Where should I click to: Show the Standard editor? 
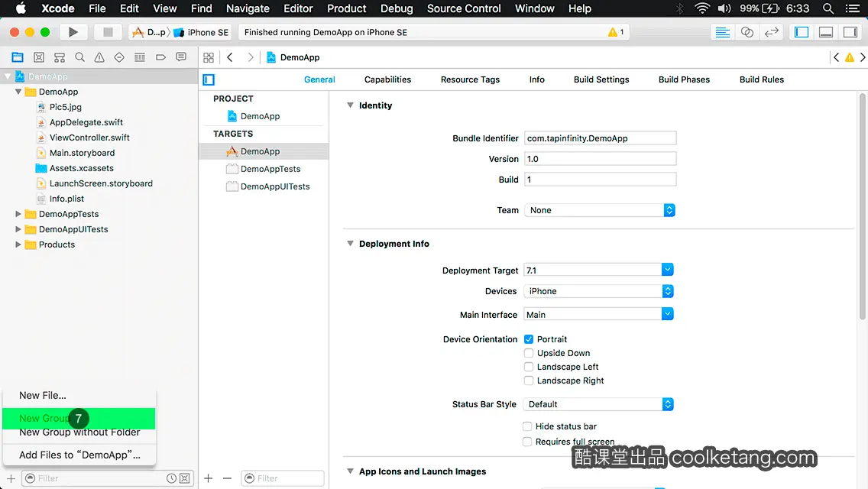coord(722,32)
